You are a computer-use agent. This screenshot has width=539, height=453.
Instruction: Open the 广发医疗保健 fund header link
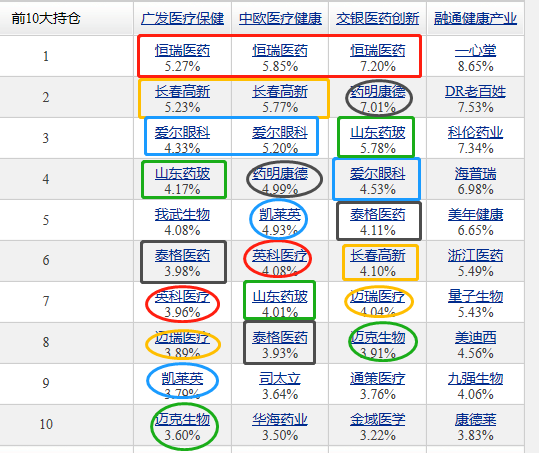pos(183,19)
